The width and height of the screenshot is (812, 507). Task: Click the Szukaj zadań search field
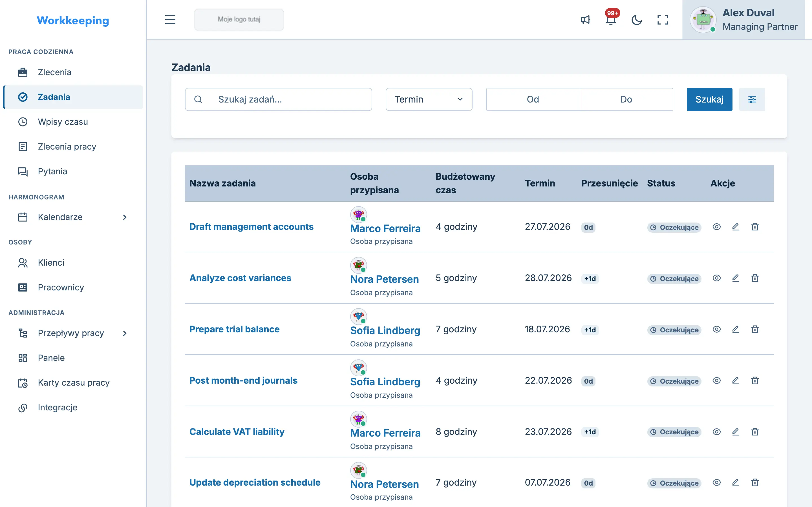pos(279,99)
